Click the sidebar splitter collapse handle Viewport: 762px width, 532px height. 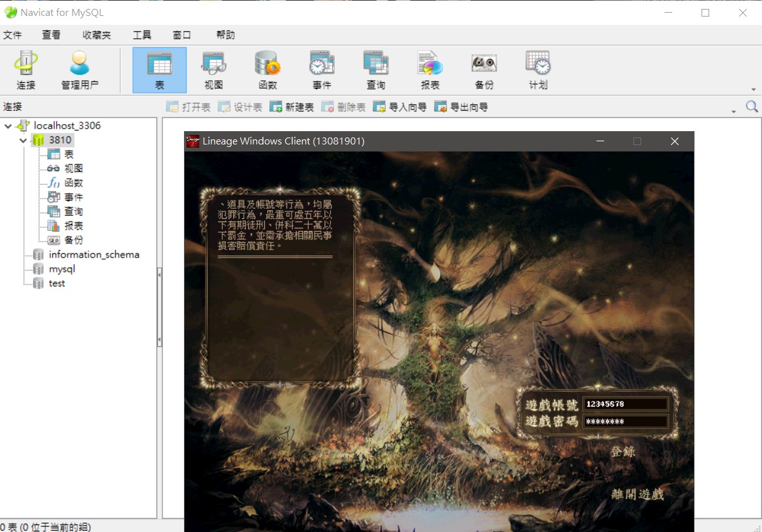pyautogui.click(x=159, y=307)
